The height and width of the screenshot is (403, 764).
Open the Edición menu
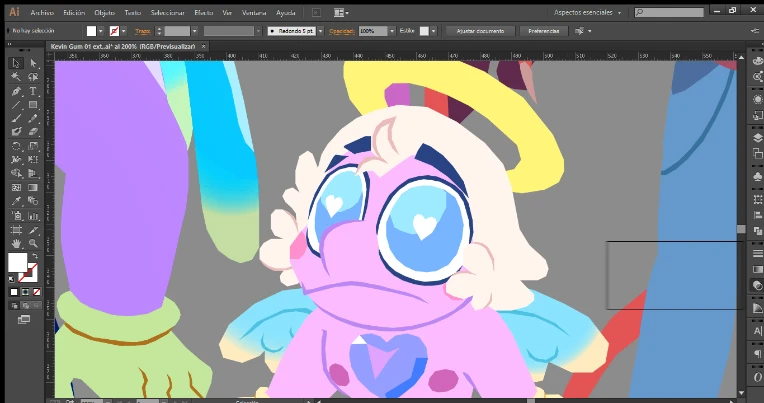click(74, 13)
